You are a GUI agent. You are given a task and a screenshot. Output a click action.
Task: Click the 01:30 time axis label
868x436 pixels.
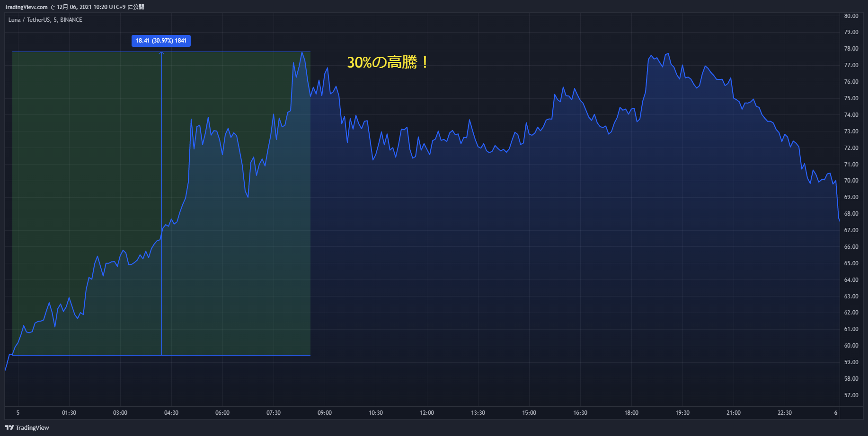(x=69, y=413)
